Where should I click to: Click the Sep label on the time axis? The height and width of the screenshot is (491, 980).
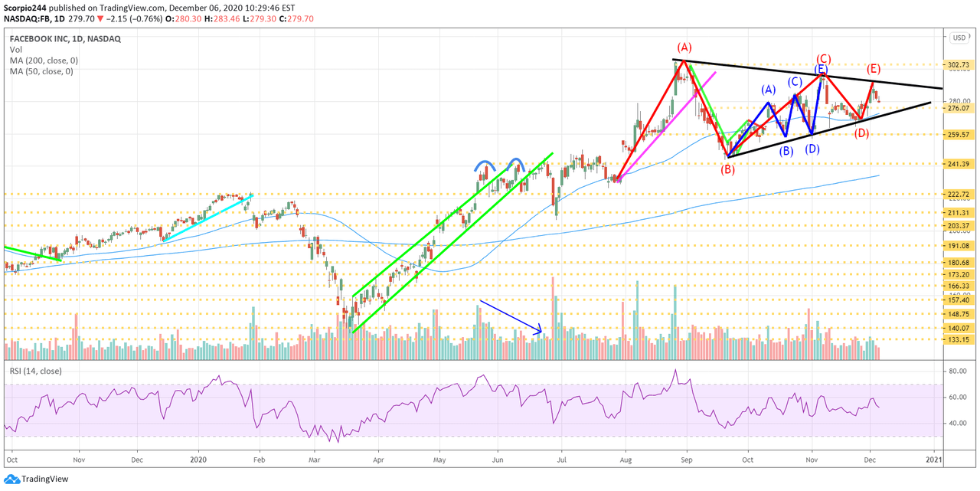pos(686,461)
